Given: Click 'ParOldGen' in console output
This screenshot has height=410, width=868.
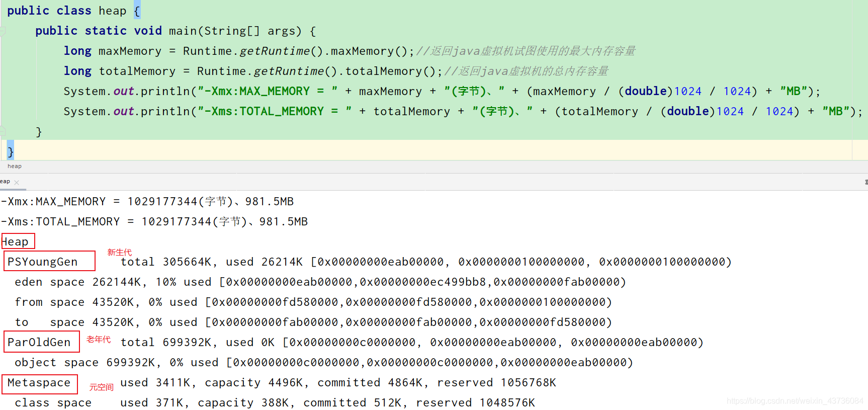Looking at the screenshot, I should tap(39, 343).
